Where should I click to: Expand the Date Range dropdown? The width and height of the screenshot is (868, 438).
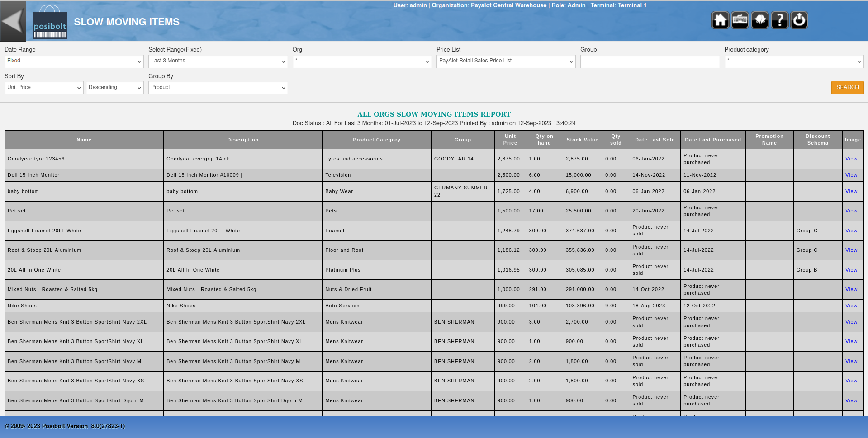[74, 61]
